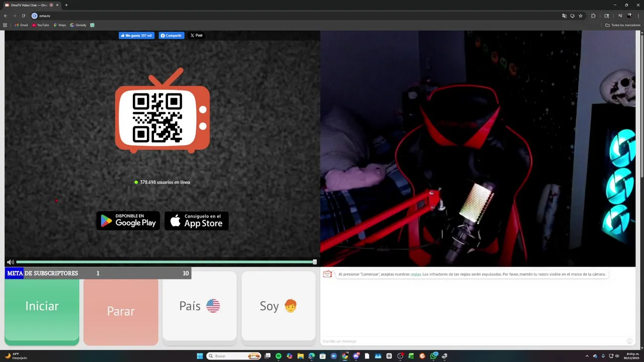Open the translate page icon
This screenshot has width=644, height=362.
coord(565,16)
